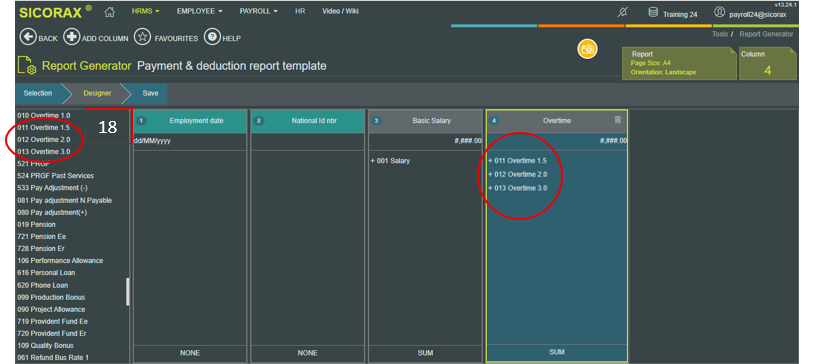Click + 013 Overtime 3.0 in Overtime column
Image resolution: width=819 pixels, height=364 pixels.
pyautogui.click(x=517, y=189)
